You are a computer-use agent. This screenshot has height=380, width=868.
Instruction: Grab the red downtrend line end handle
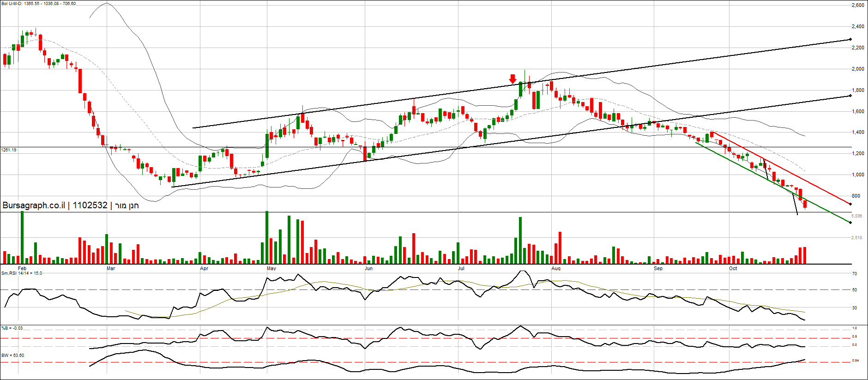[x=850, y=204]
